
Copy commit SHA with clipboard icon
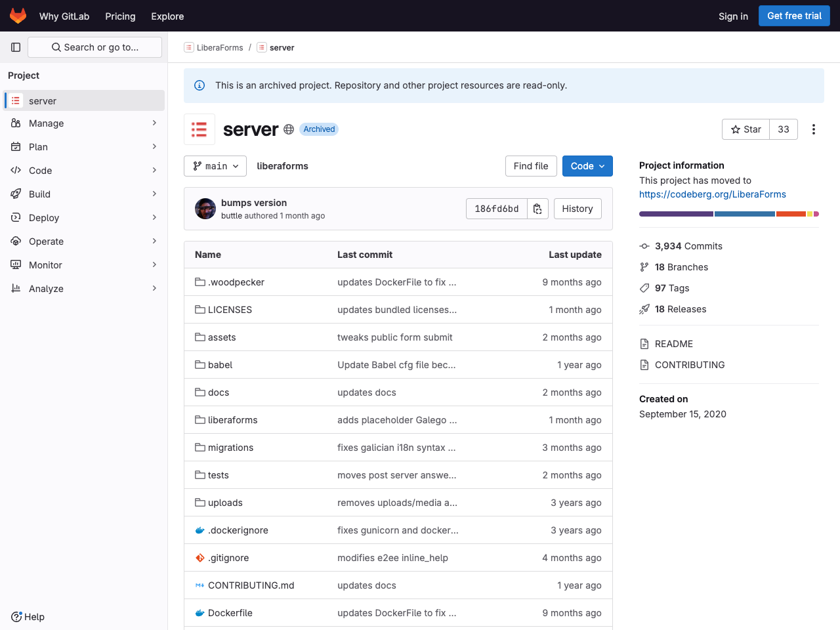click(x=537, y=209)
